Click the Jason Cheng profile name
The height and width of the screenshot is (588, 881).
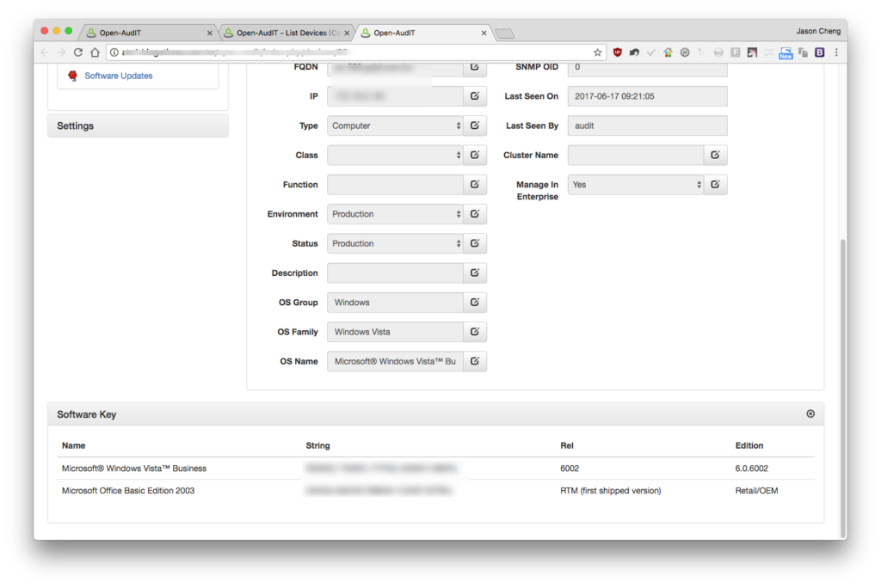point(818,31)
